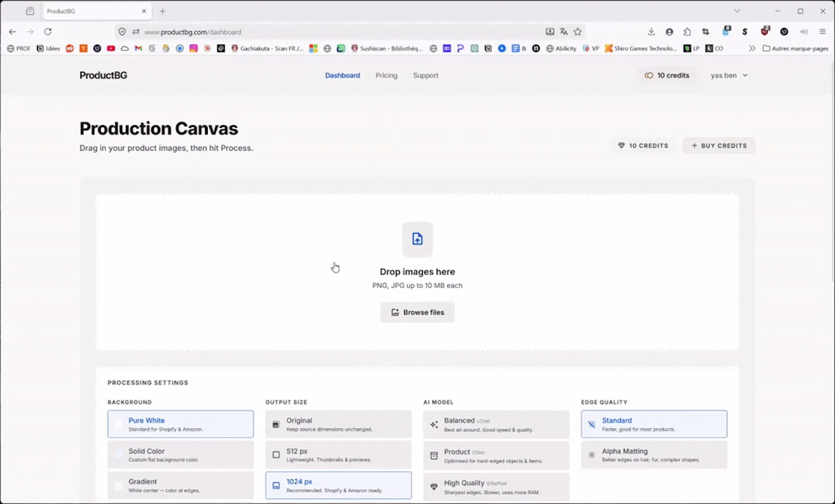
Task: Click the screenshot crop icon in toolbar
Action: [x=706, y=32]
